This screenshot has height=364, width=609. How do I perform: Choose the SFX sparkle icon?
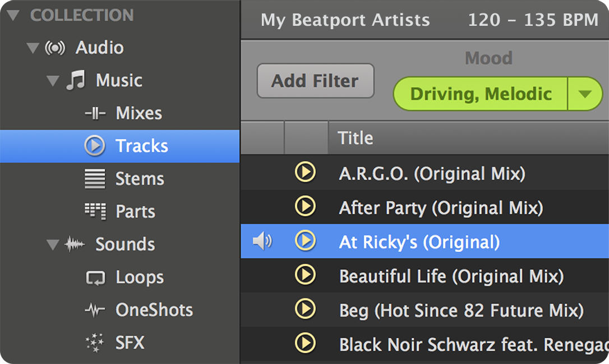point(95,343)
